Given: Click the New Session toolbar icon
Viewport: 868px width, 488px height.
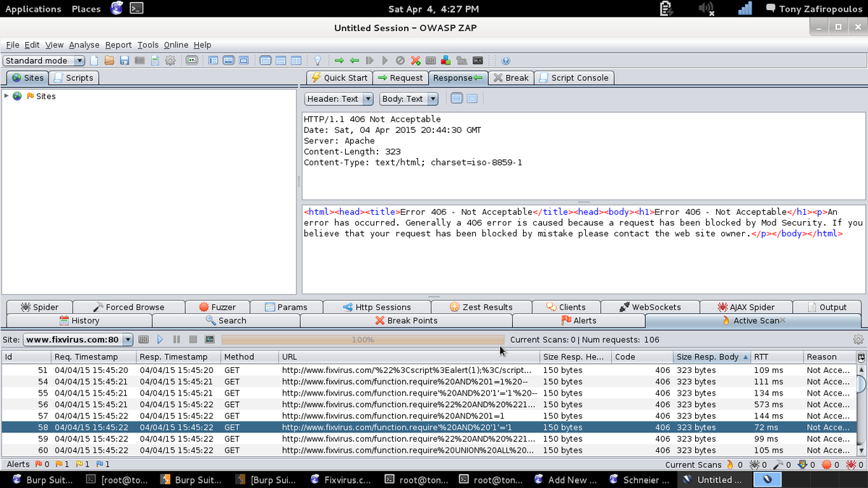Looking at the screenshot, I should [x=94, y=61].
